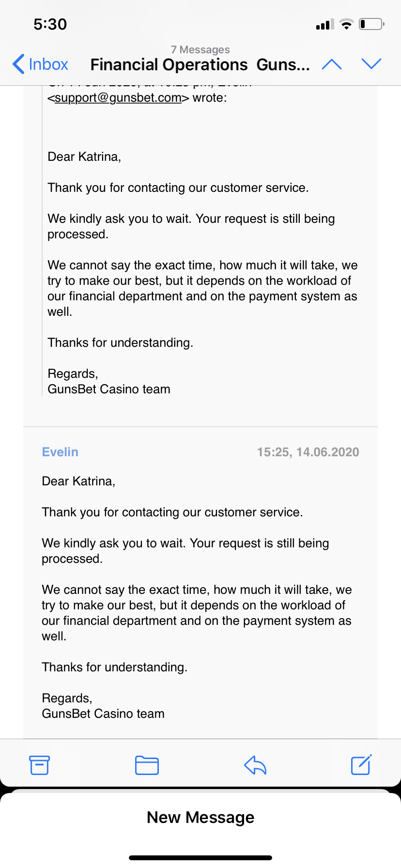The image size is (401, 868).
Task: Archive this message using the box icon
Action: pyautogui.click(x=39, y=765)
